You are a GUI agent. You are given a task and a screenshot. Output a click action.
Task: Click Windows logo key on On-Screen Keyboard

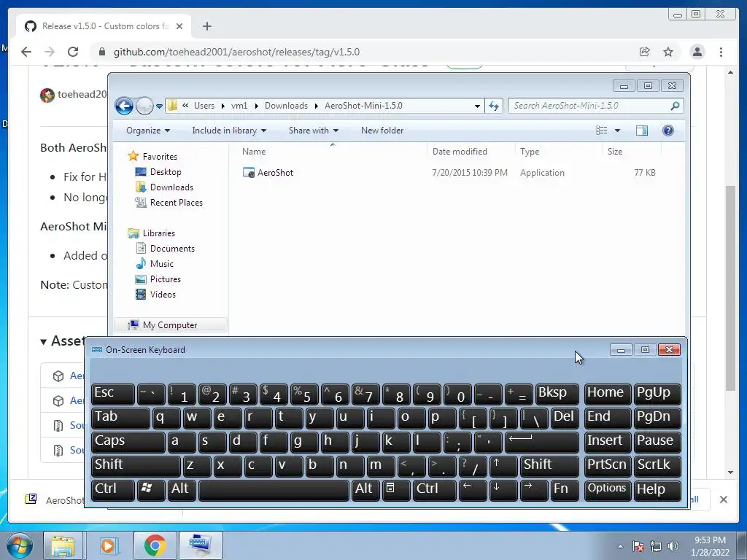coord(151,490)
